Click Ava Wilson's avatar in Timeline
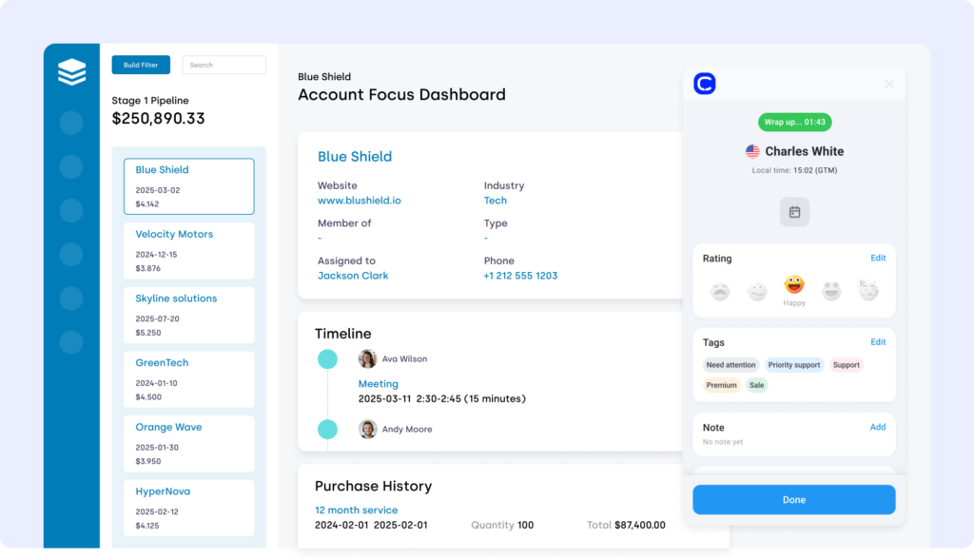 pos(367,359)
